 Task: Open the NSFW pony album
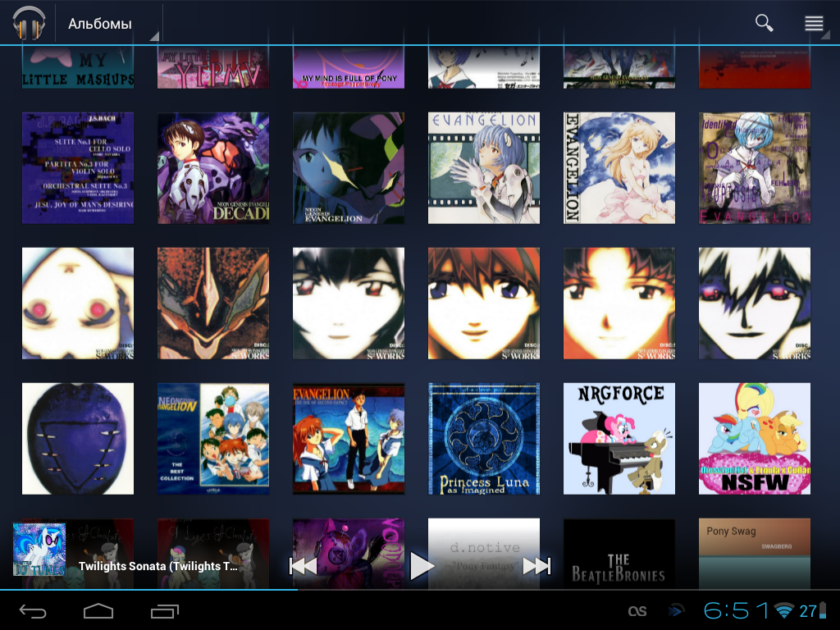pyautogui.click(x=755, y=438)
